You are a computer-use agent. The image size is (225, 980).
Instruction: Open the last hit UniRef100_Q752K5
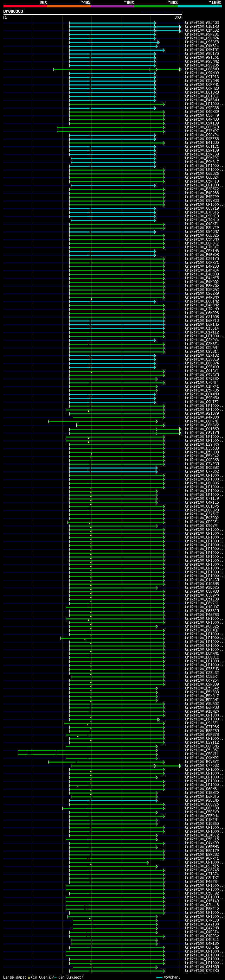point(202,971)
